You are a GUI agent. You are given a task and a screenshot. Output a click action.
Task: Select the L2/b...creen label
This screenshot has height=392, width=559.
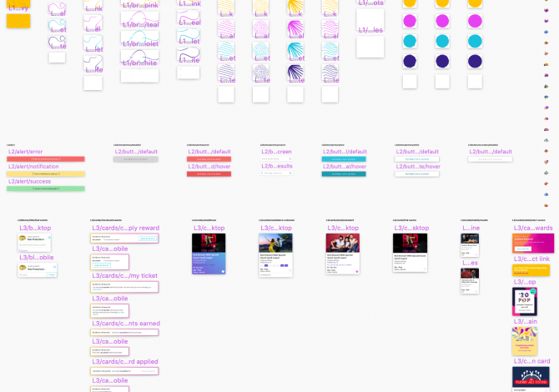click(x=276, y=152)
